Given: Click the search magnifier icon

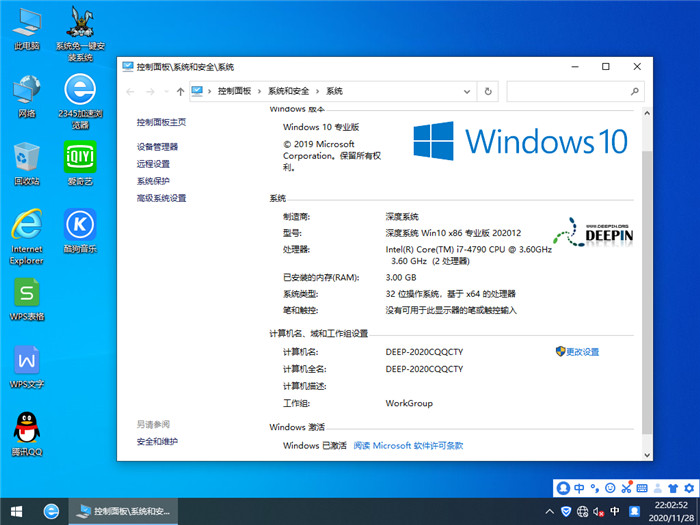Looking at the screenshot, I should pos(634,92).
